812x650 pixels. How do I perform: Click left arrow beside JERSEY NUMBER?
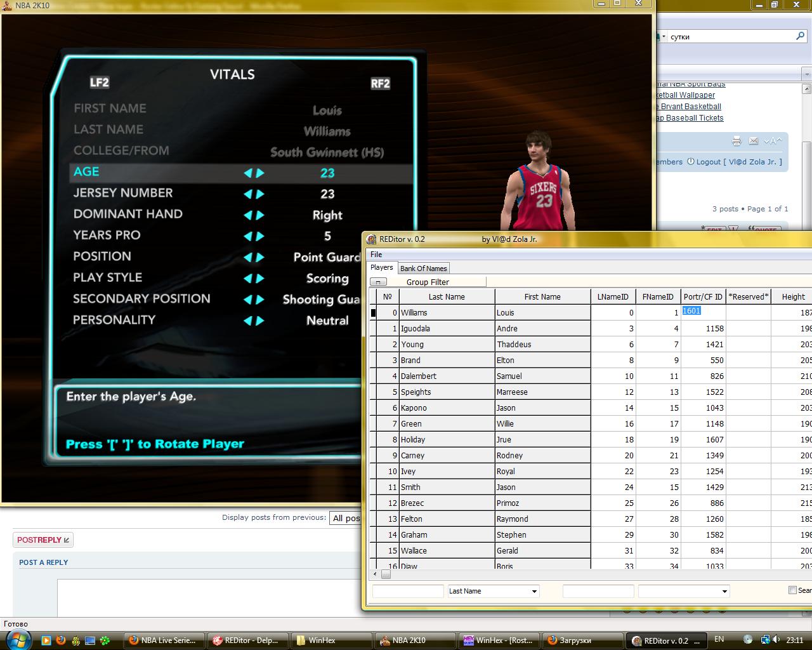248,194
